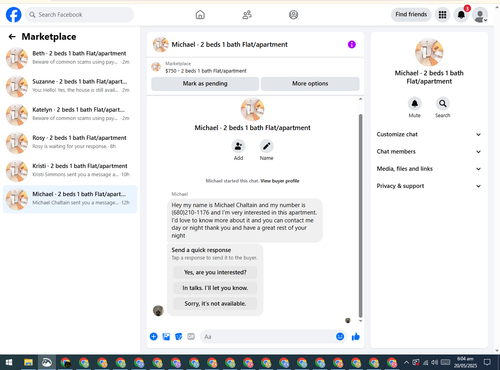The height and width of the screenshot is (370, 500).
Task: Send quick response 'In talks. I'll let you know.'
Action: [x=215, y=288]
